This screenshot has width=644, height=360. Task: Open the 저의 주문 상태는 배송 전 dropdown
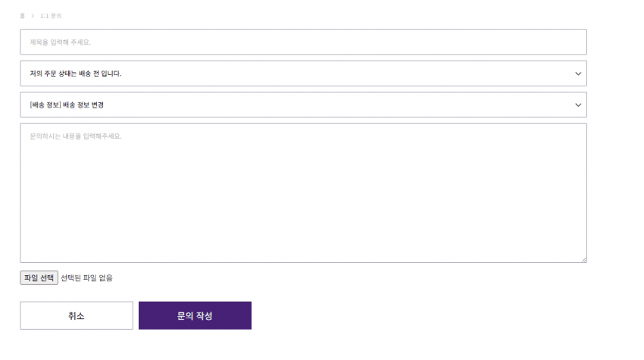(x=303, y=74)
